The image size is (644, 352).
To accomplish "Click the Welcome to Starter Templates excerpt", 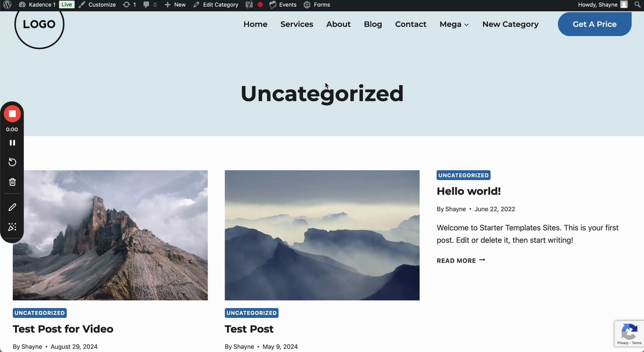I will pos(527,234).
